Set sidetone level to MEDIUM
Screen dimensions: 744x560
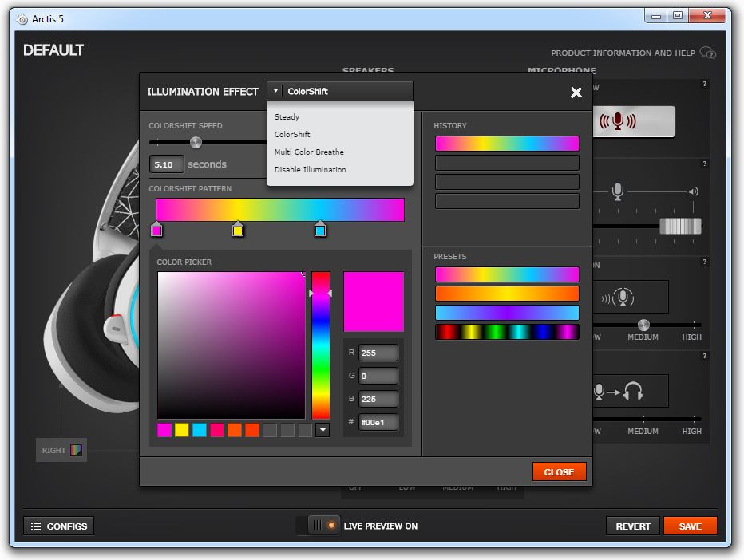[x=643, y=432]
